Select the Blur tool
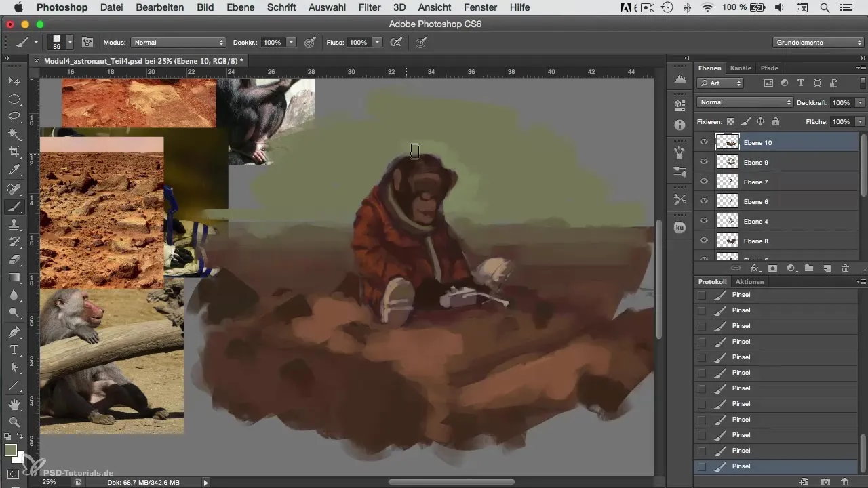Viewport: 868px width, 488px height. coord(14,295)
